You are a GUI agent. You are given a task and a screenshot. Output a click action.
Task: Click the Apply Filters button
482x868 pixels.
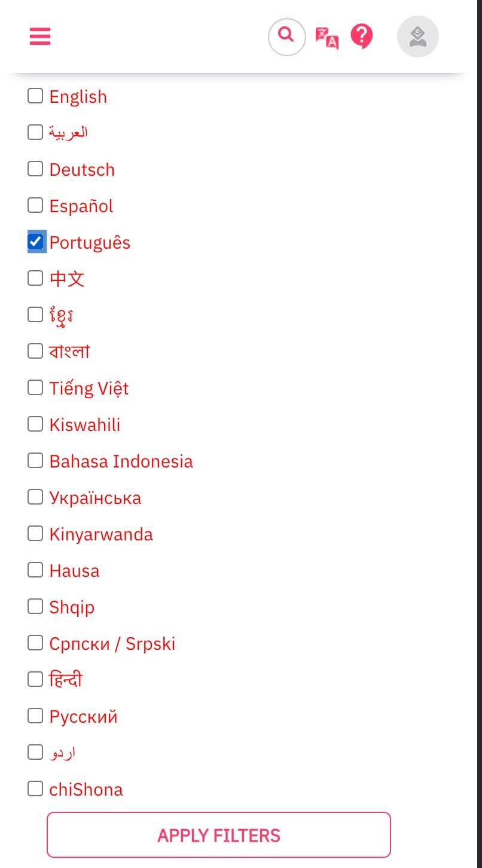(219, 835)
